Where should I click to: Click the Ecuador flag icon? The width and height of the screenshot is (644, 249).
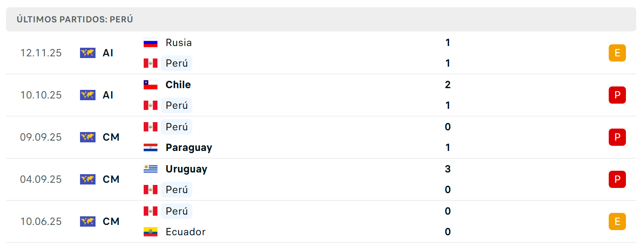point(151,232)
